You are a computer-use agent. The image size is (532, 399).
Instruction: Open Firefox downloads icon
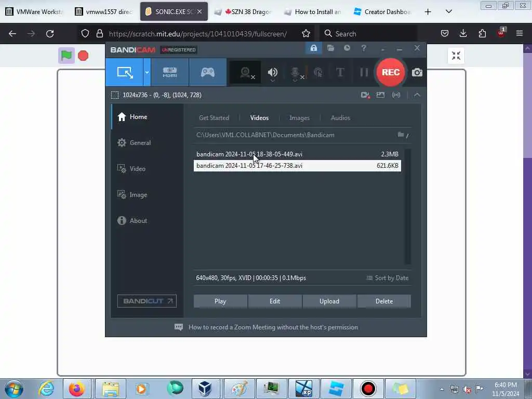[463, 34]
